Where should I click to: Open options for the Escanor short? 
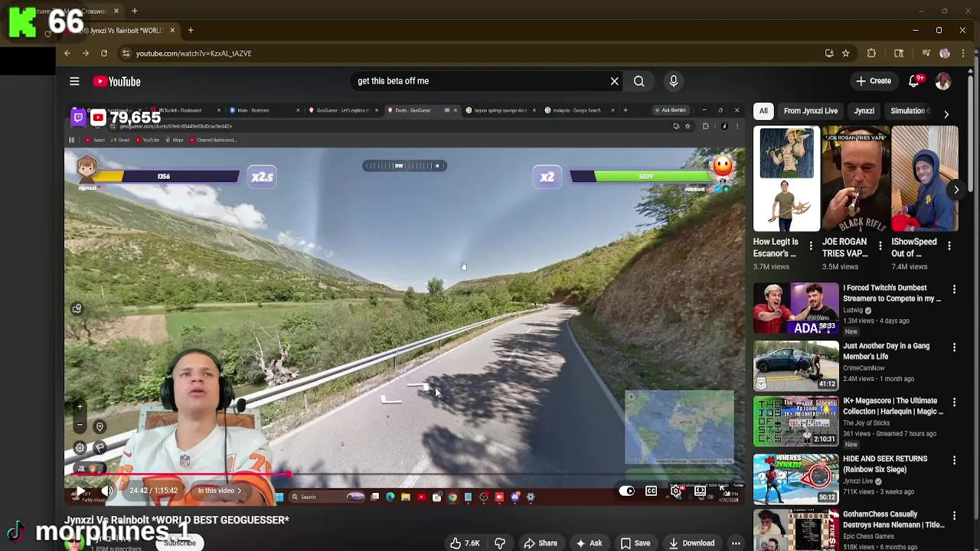(x=811, y=246)
